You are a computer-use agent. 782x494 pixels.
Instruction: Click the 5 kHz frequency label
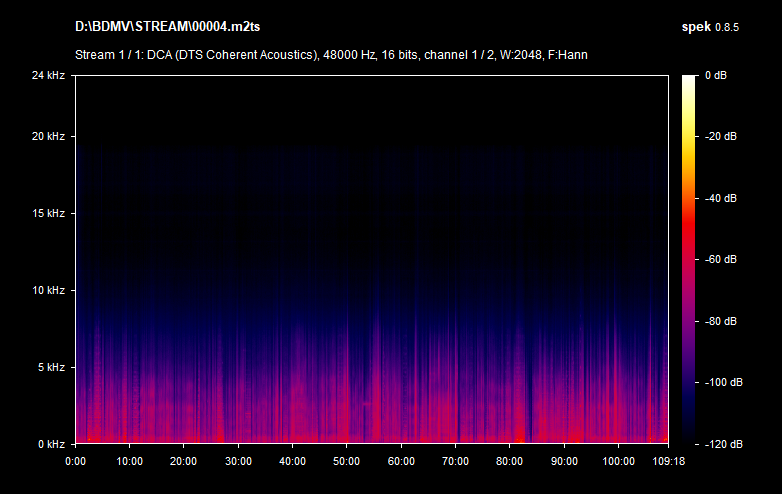[51, 367]
